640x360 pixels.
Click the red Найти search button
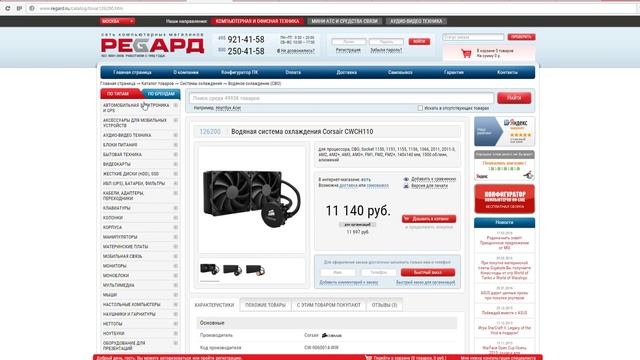coord(514,98)
